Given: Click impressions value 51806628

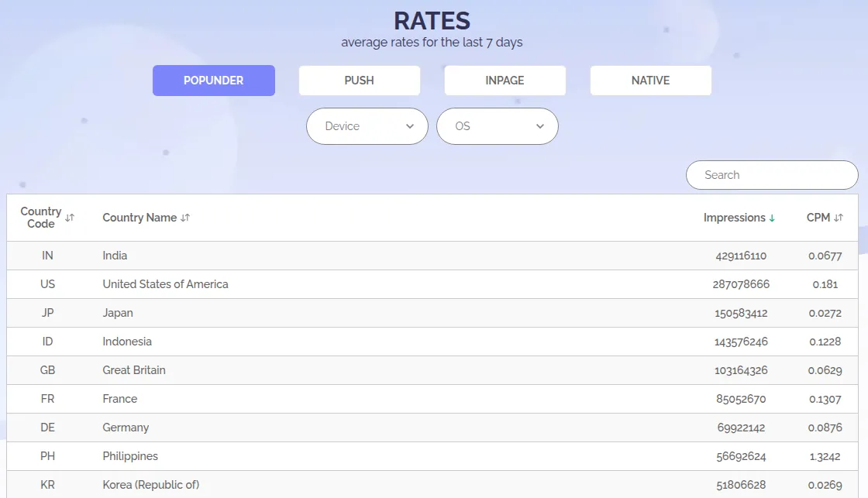Looking at the screenshot, I should (x=741, y=485).
